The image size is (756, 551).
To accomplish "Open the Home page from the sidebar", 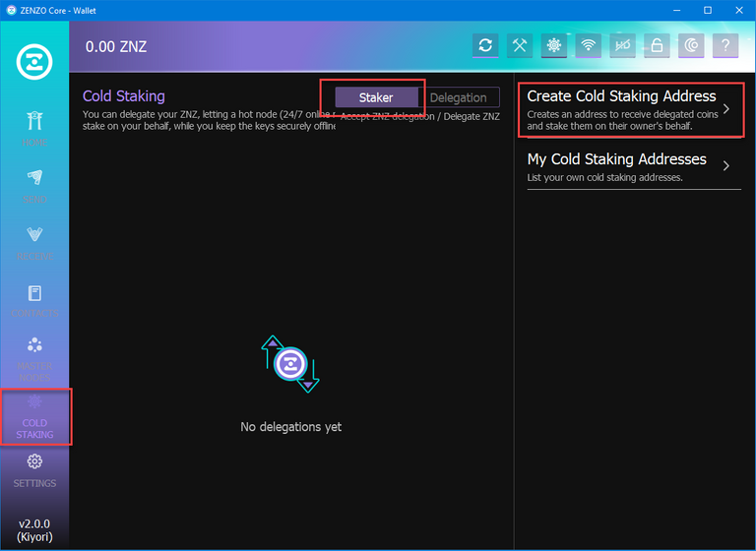I will pos(34,129).
